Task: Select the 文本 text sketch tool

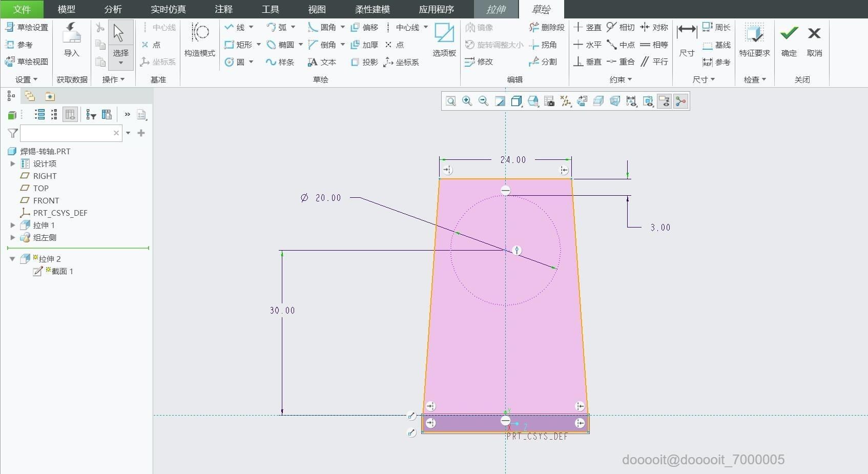Action: [322, 62]
